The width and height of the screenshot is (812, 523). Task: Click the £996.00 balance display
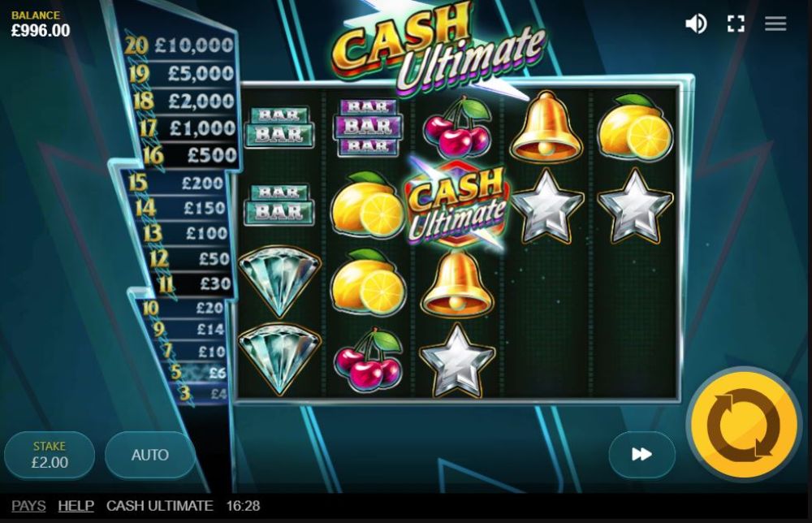[x=41, y=31]
